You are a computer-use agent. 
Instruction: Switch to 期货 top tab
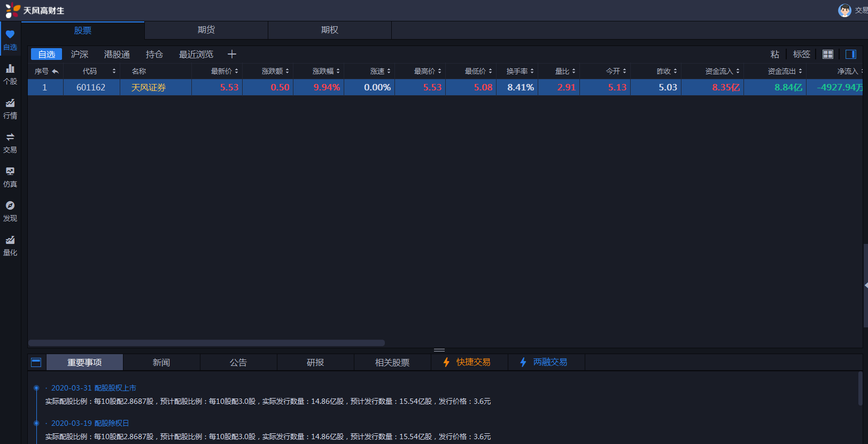pyautogui.click(x=206, y=30)
